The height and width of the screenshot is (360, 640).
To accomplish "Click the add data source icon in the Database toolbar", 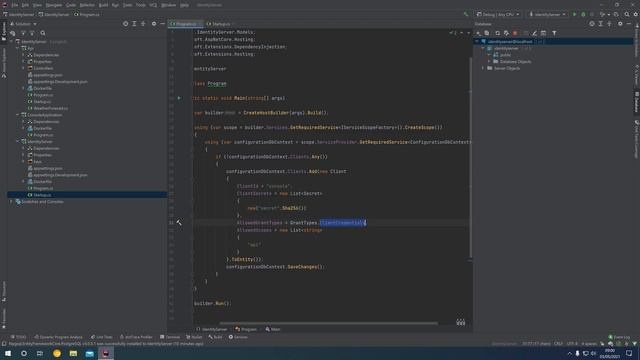I will click(478, 33).
